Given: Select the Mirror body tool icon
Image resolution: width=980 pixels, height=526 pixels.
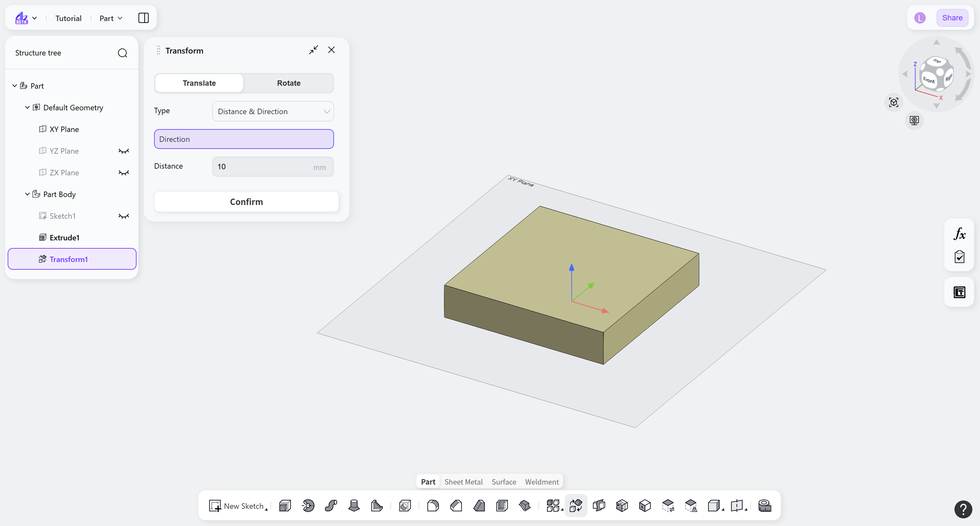Looking at the screenshot, I should click(691, 506).
